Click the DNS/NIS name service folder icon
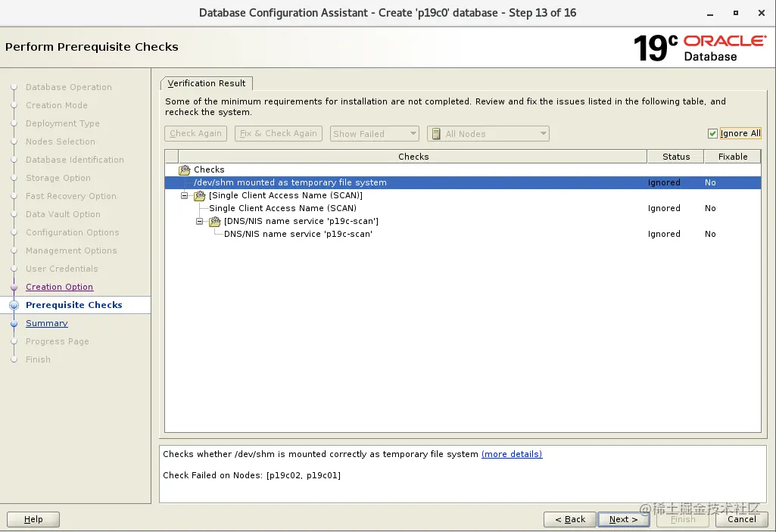The height and width of the screenshot is (532, 776). [x=215, y=221]
